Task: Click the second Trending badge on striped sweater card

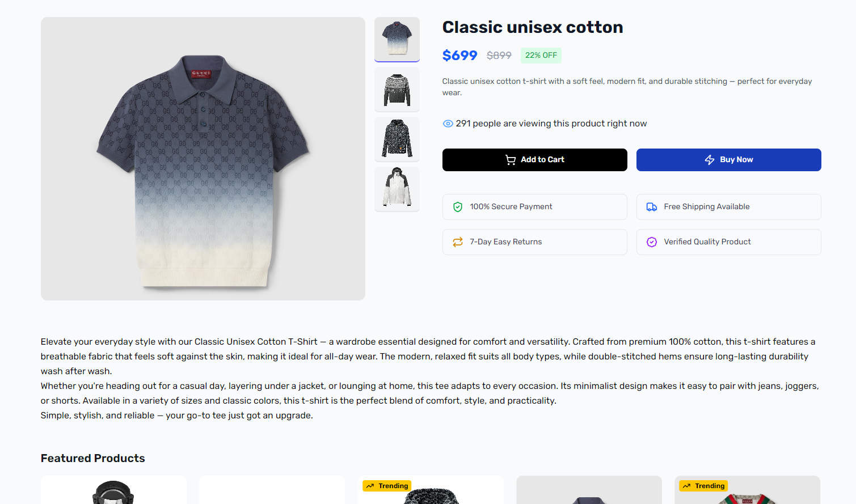Action: [704, 486]
